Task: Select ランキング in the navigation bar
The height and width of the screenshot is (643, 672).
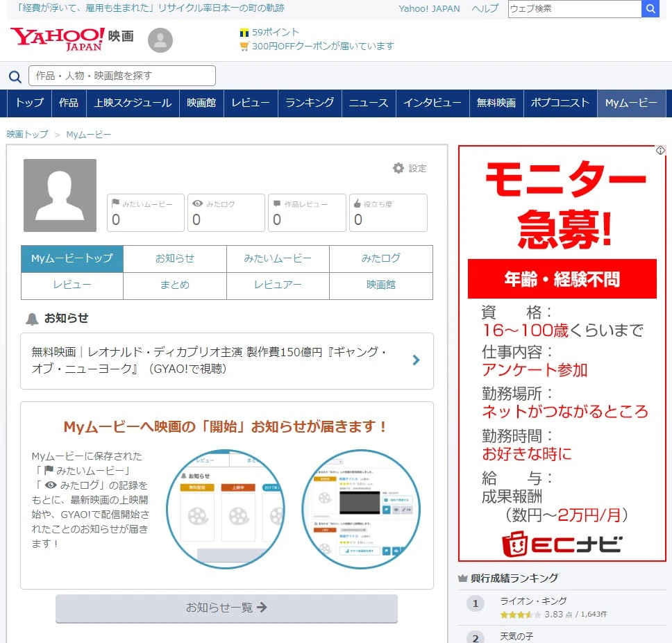Action: tap(310, 103)
